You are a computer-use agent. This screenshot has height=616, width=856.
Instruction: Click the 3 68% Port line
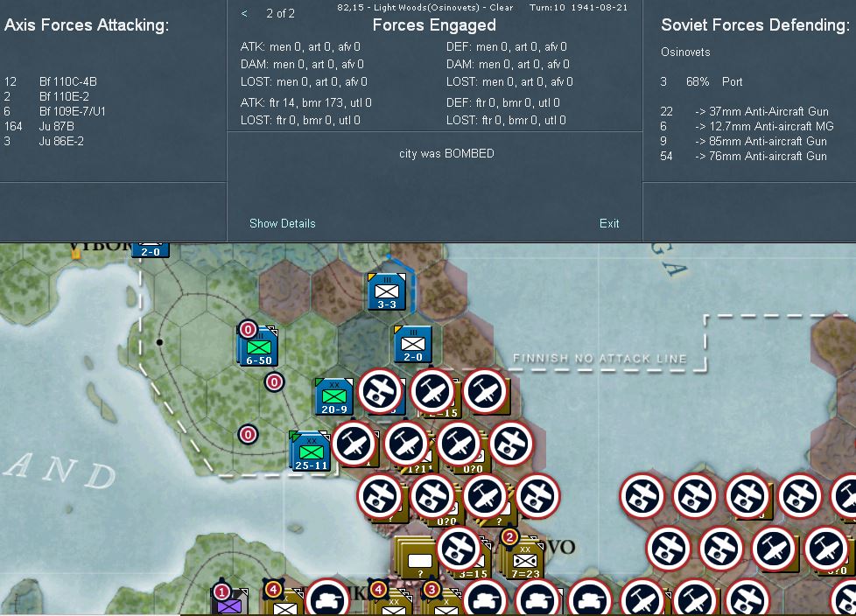[701, 82]
